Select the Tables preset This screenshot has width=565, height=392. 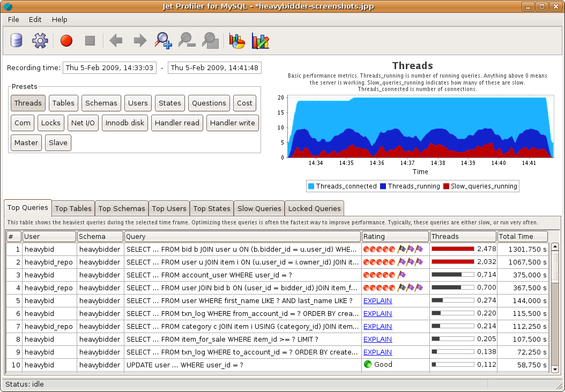(63, 103)
